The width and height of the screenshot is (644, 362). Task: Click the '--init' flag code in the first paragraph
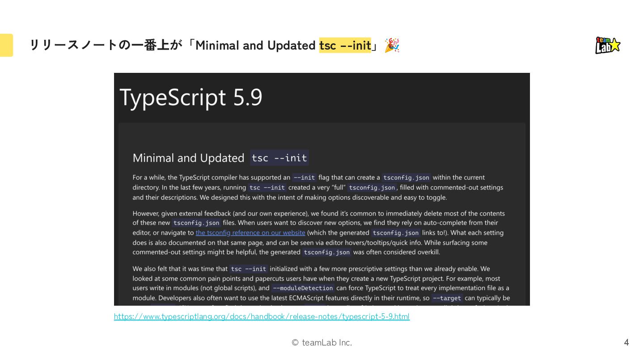[304, 177]
